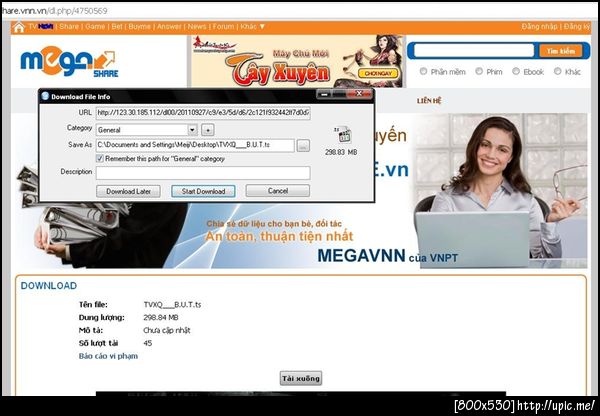Image resolution: width=600 pixels, height=416 pixels.
Task: Open Answer menu item
Action: pos(169,26)
